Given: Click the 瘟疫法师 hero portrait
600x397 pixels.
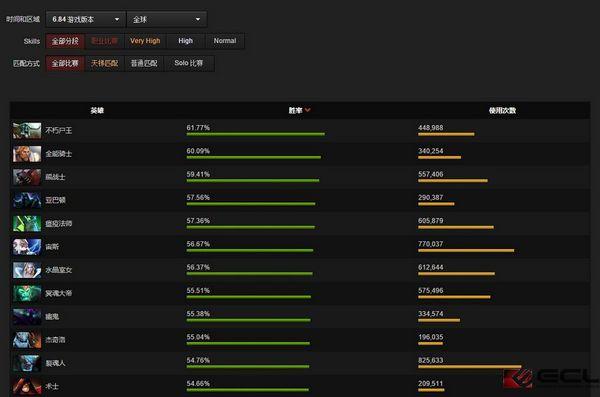Looking at the screenshot, I should point(27,224).
